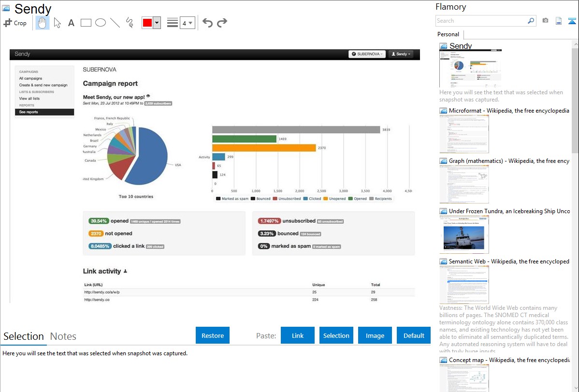Open the Selection tab
The height and width of the screenshot is (392, 579).
24,336
